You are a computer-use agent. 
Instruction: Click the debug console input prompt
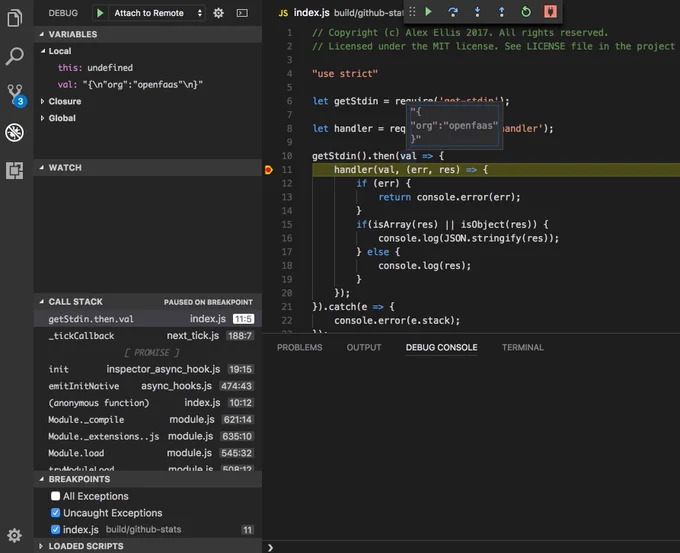pos(473,547)
